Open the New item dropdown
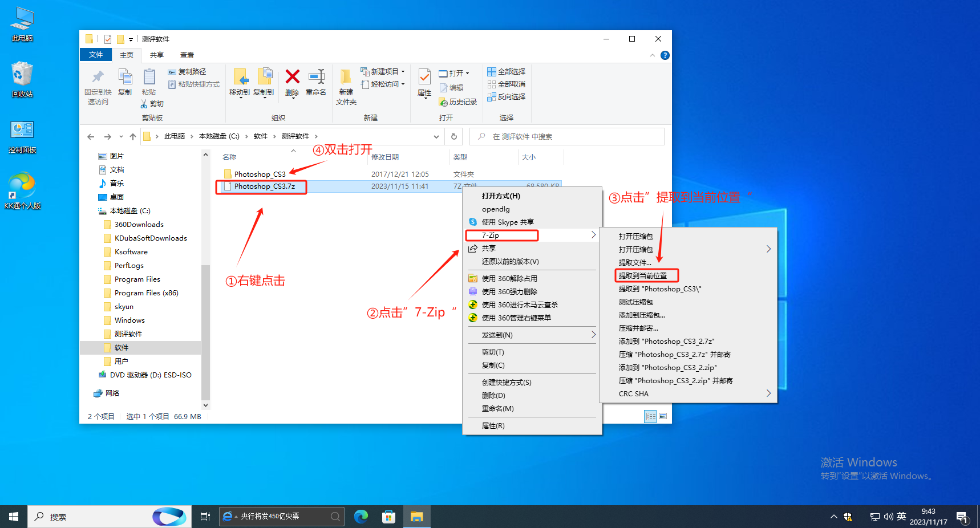Viewport: 980px width, 528px height. pos(383,72)
